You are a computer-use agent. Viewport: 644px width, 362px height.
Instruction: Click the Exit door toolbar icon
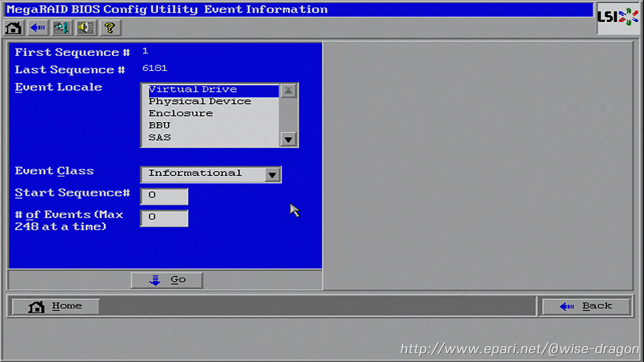point(61,28)
